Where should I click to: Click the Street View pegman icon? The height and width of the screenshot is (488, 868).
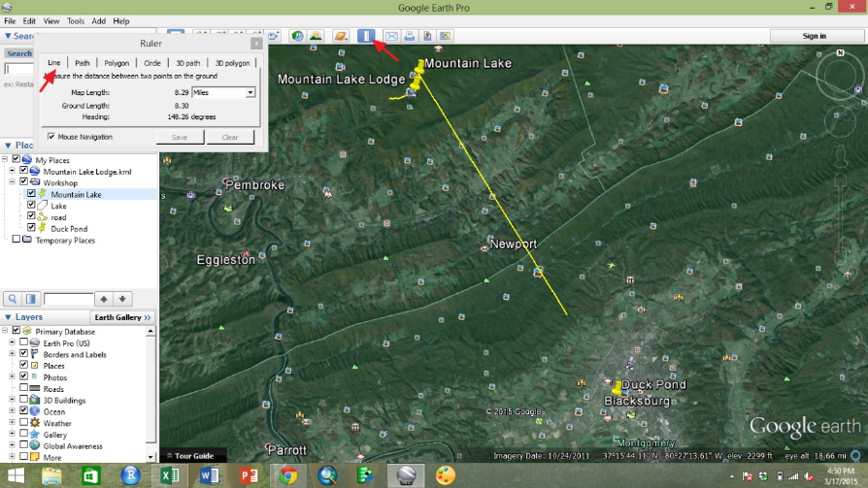coord(840,157)
